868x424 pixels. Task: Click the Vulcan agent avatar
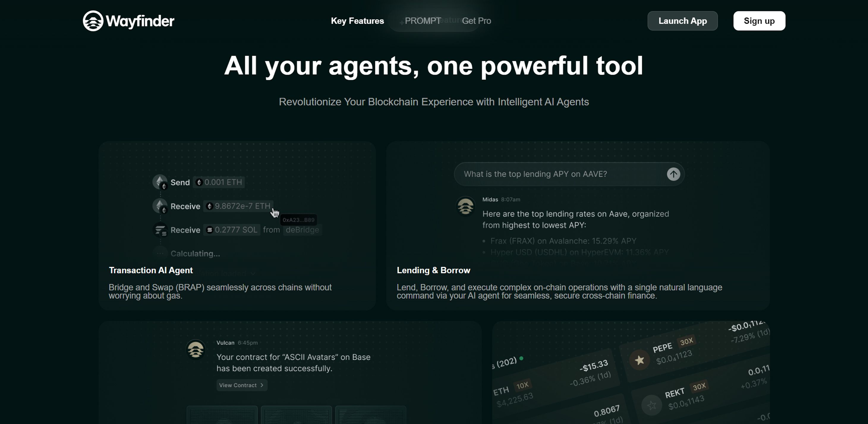(196, 349)
